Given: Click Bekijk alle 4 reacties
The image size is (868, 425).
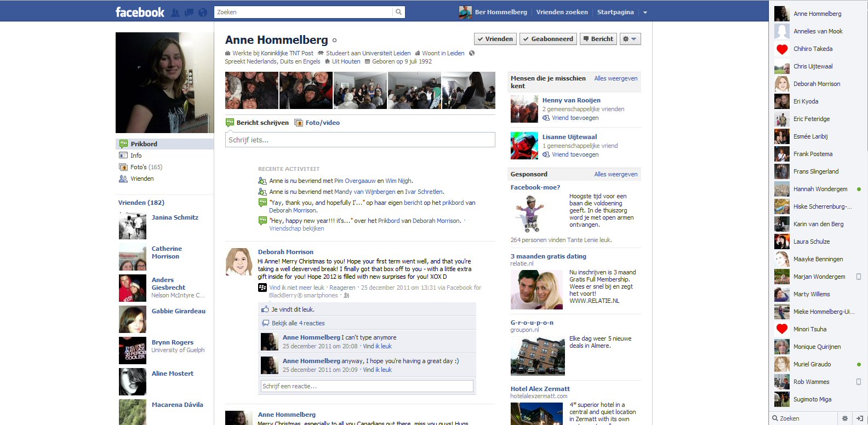Looking at the screenshot, I should (298, 323).
